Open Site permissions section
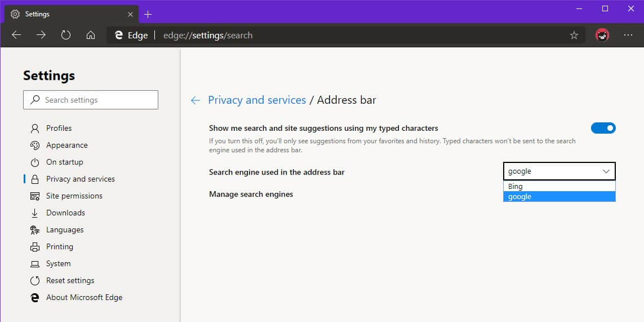The height and width of the screenshot is (322, 644). (74, 196)
